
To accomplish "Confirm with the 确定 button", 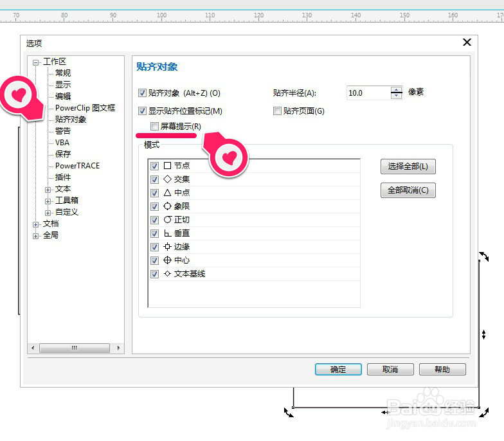I will point(338,369).
